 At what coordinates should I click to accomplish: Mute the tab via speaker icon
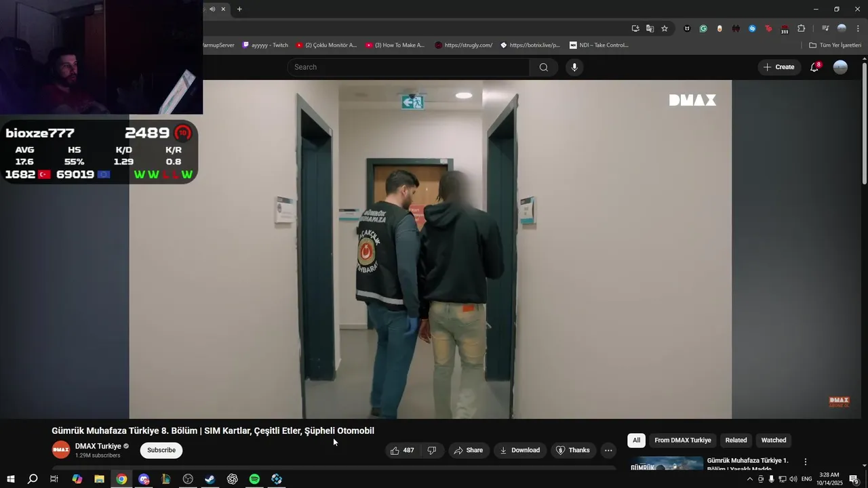[212, 9]
